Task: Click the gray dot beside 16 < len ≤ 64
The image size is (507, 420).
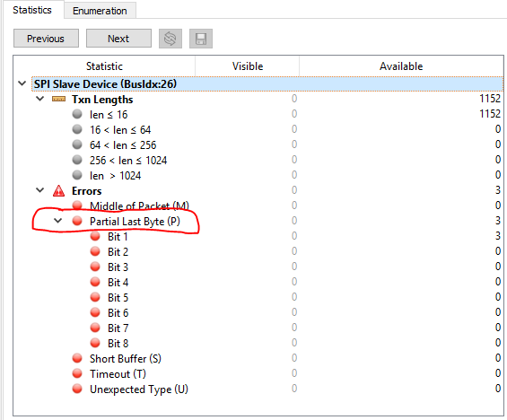Action: pos(77,129)
